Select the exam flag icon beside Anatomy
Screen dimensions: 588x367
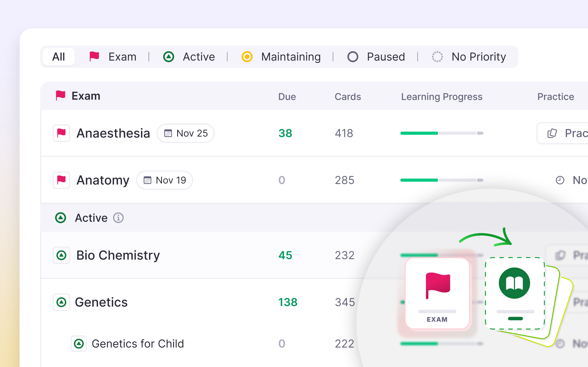click(61, 180)
